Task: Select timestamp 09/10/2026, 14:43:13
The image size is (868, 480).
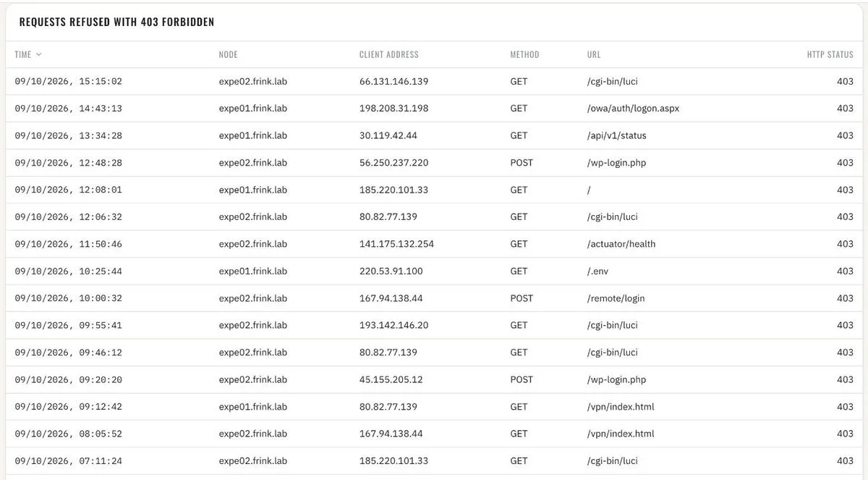Action: [x=69, y=109]
